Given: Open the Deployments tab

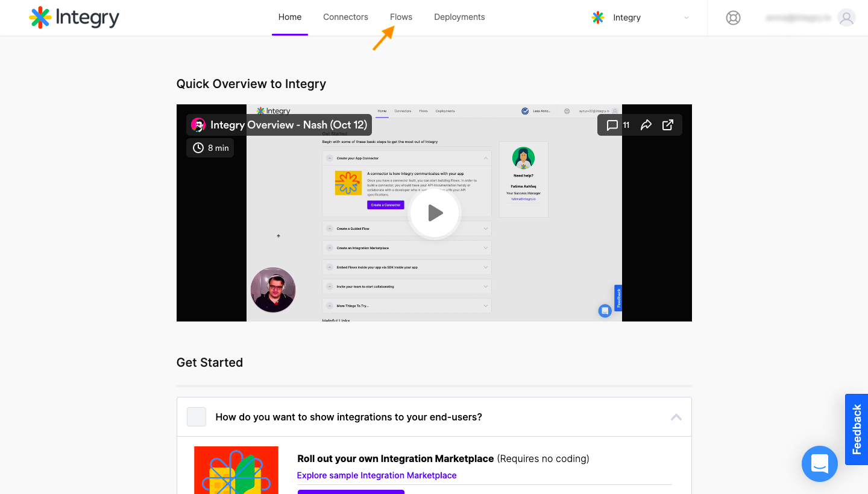Looking at the screenshot, I should pos(459,17).
